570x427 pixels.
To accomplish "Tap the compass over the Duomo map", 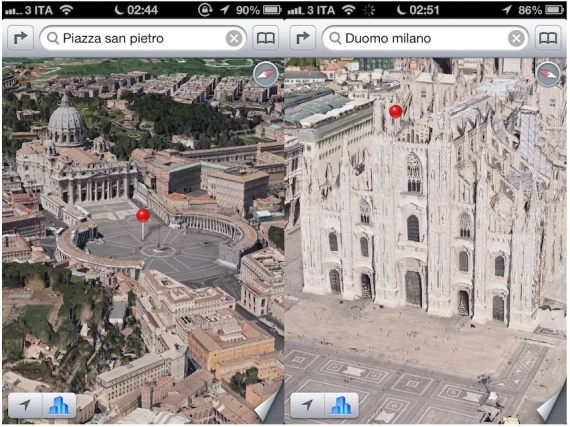I will pyautogui.click(x=548, y=74).
